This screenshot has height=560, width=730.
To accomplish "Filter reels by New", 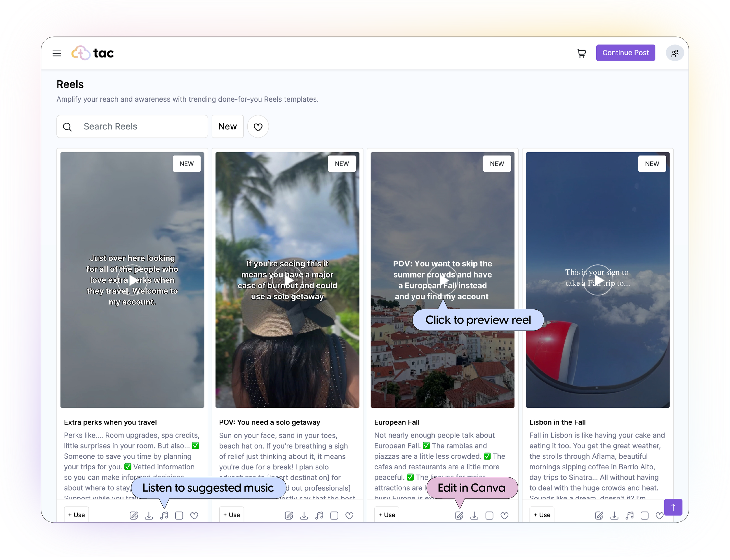I will coord(227,127).
